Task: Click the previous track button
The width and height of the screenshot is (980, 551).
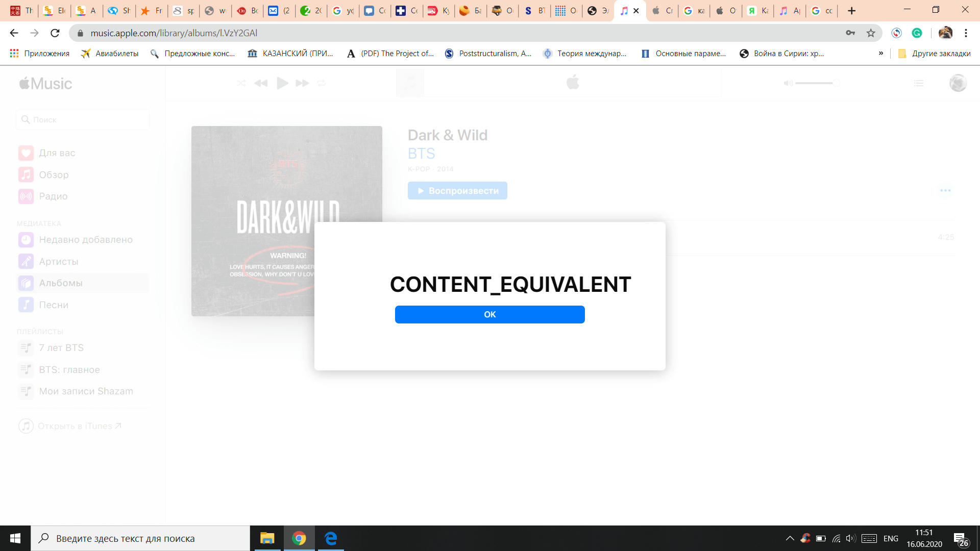Action: [x=261, y=83]
